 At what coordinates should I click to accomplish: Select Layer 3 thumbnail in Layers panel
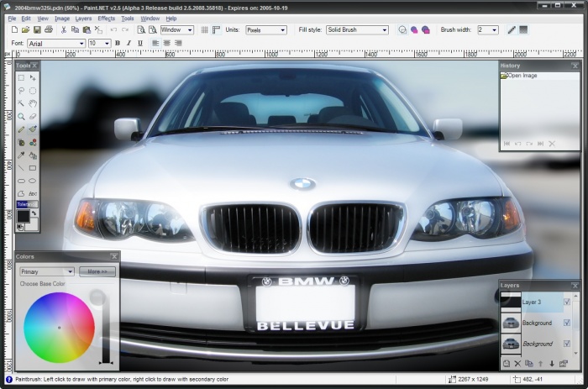511,302
